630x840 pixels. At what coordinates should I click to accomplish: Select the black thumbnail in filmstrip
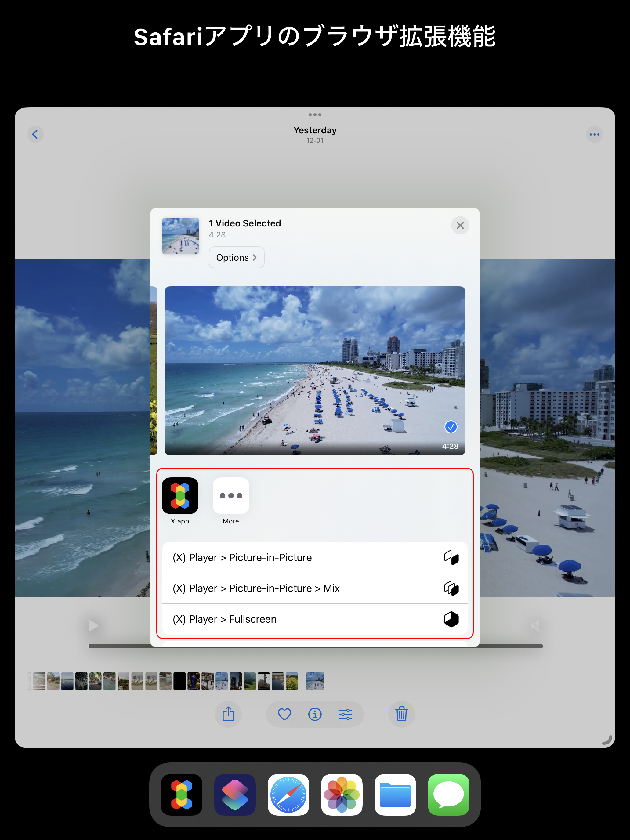179,681
